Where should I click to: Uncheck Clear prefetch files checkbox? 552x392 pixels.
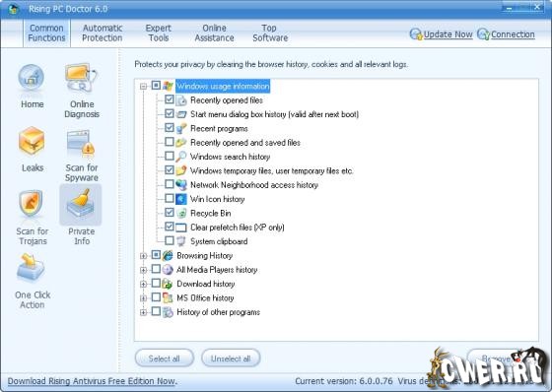pos(170,227)
